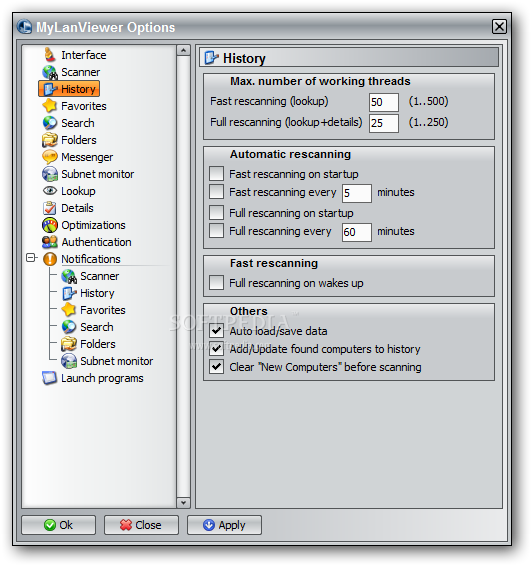532x566 pixels.
Task: Open the top-level Scanner options page
Action: click(80, 72)
